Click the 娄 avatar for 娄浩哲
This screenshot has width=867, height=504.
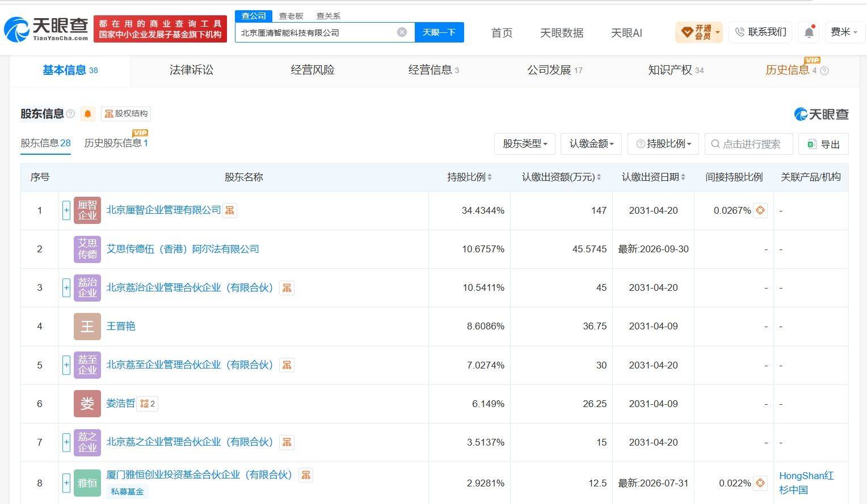[x=87, y=403]
